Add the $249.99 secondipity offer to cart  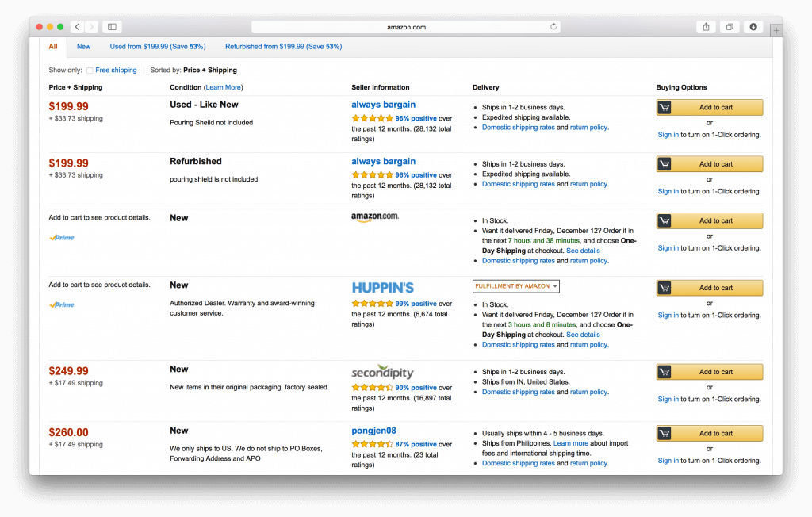pyautogui.click(x=710, y=372)
